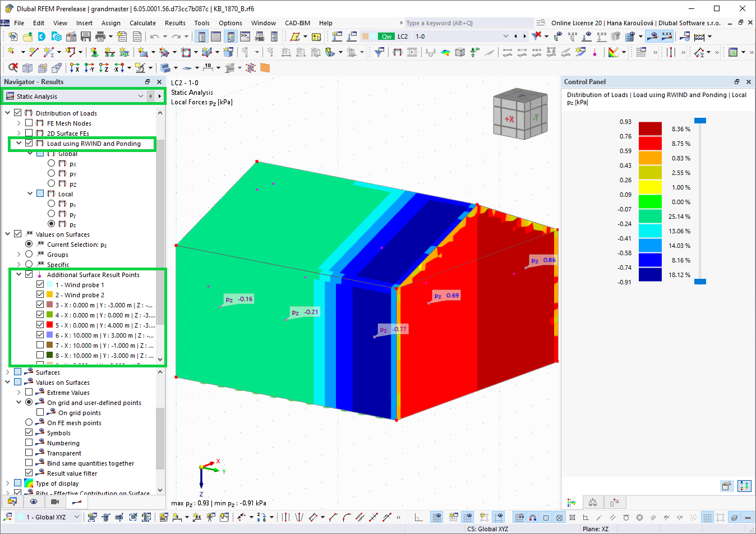Click the 0.86 pz result label
The height and width of the screenshot is (534, 756).
(543, 260)
